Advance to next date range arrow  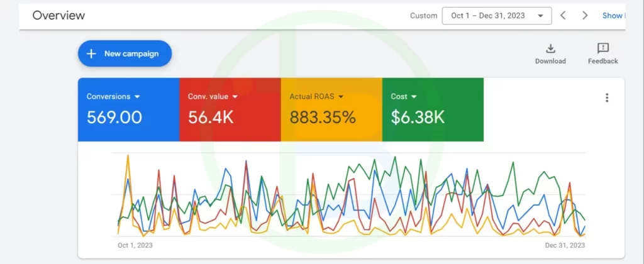click(585, 16)
